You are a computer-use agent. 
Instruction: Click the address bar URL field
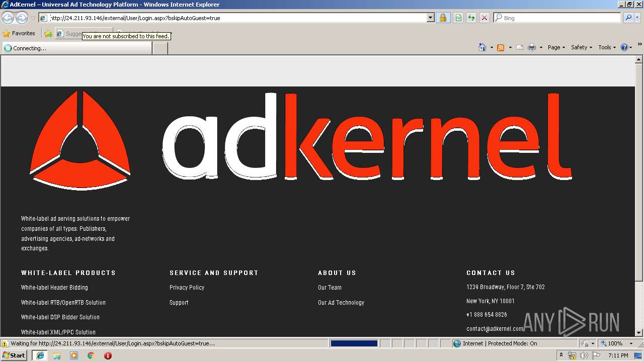(x=237, y=18)
